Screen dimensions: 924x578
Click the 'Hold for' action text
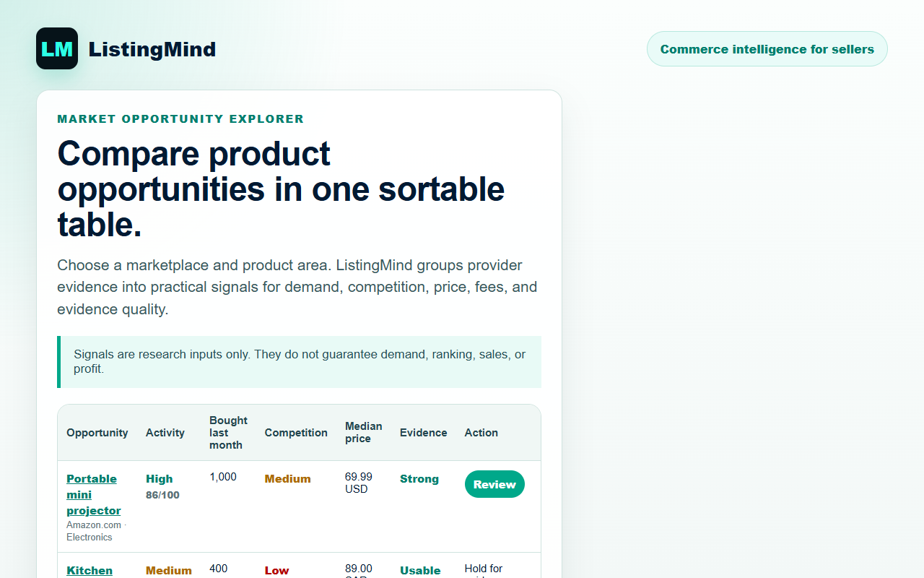484,569
